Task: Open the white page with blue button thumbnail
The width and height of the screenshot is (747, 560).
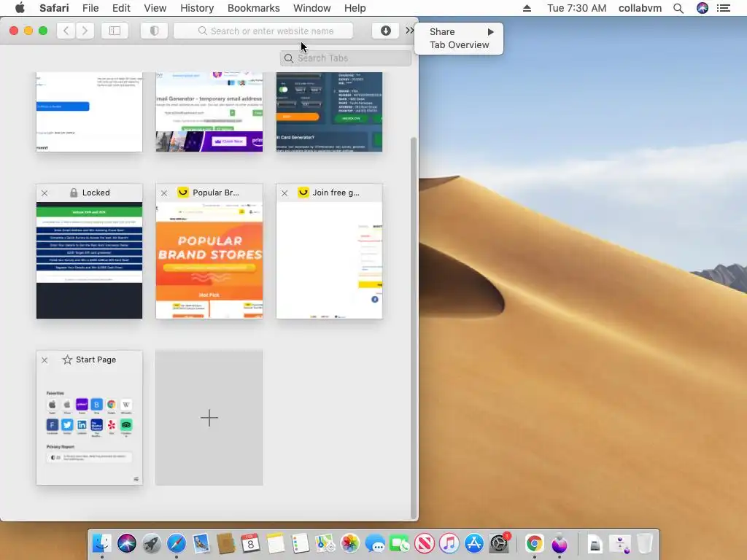Action: click(90, 112)
